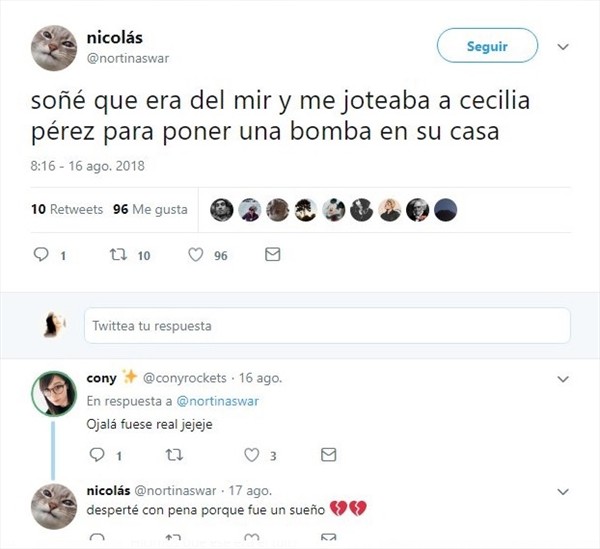Image resolution: width=600 pixels, height=549 pixels.
Task: Open options chevron on nicolás's 17 ago. reply
Action: pyautogui.click(x=563, y=491)
